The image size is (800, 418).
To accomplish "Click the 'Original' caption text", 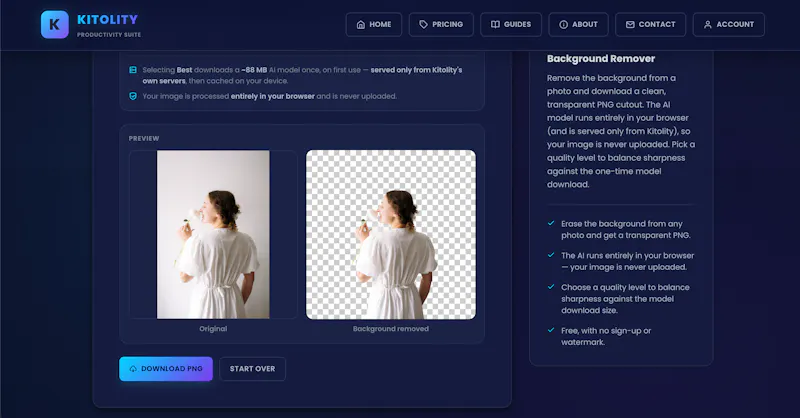I will tap(213, 329).
